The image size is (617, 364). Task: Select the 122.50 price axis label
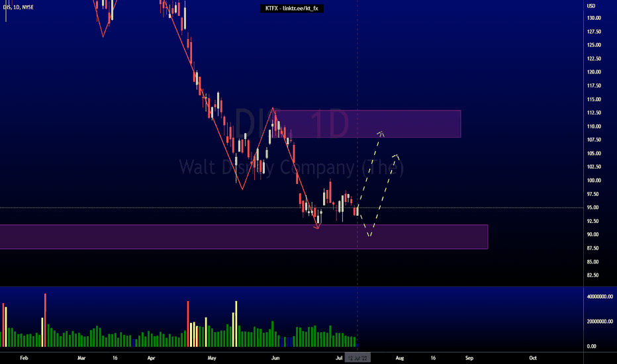pos(594,59)
